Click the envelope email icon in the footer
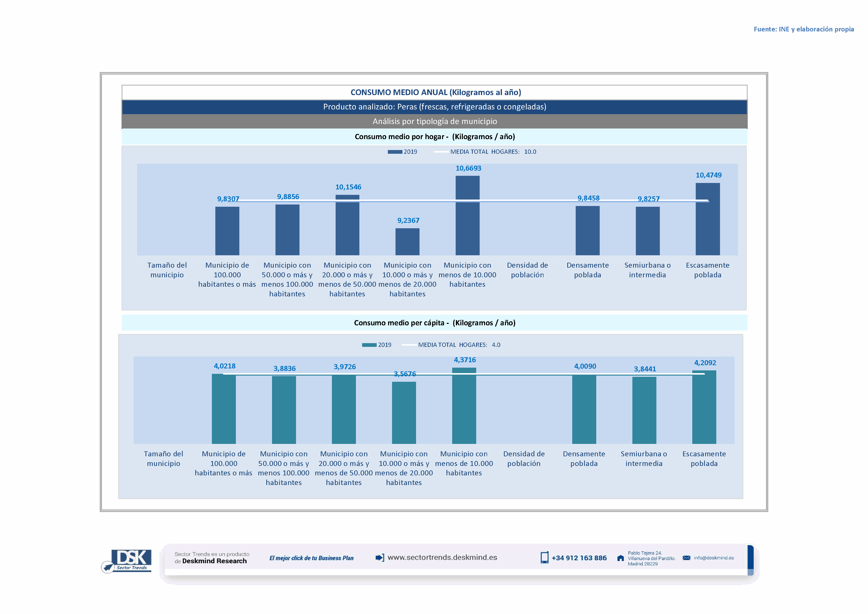The width and height of the screenshot is (868, 614). (x=687, y=558)
